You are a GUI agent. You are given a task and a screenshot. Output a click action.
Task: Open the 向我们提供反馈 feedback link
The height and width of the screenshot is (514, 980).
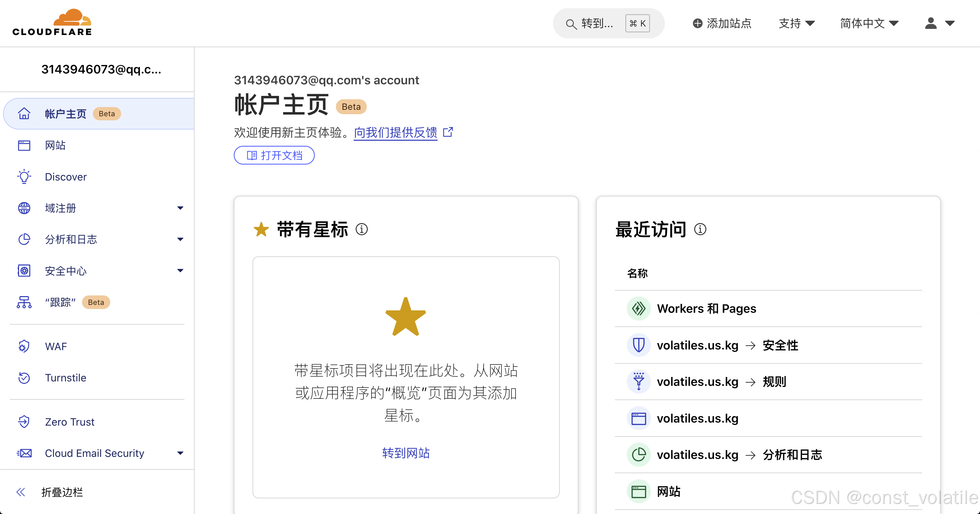pyautogui.click(x=396, y=133)
